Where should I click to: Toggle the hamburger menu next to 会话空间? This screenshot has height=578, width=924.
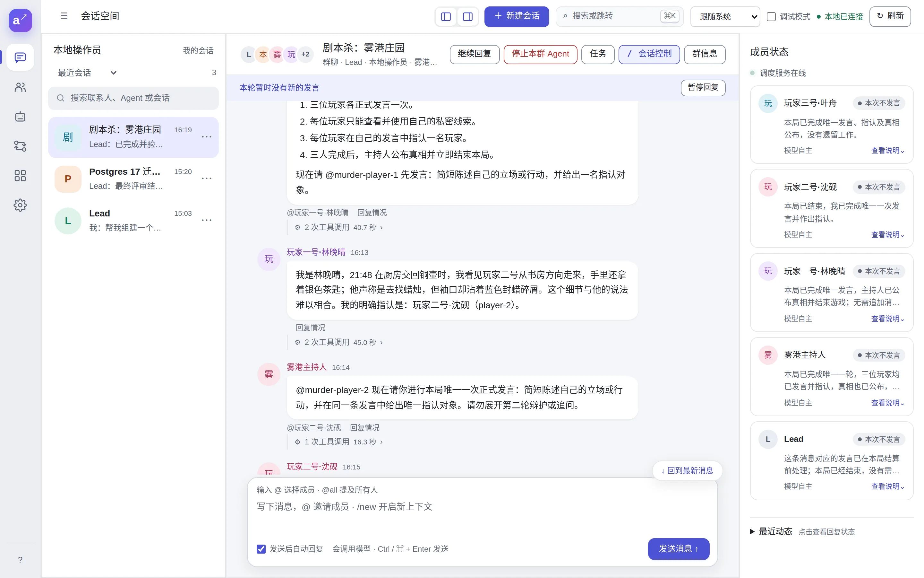64,16
